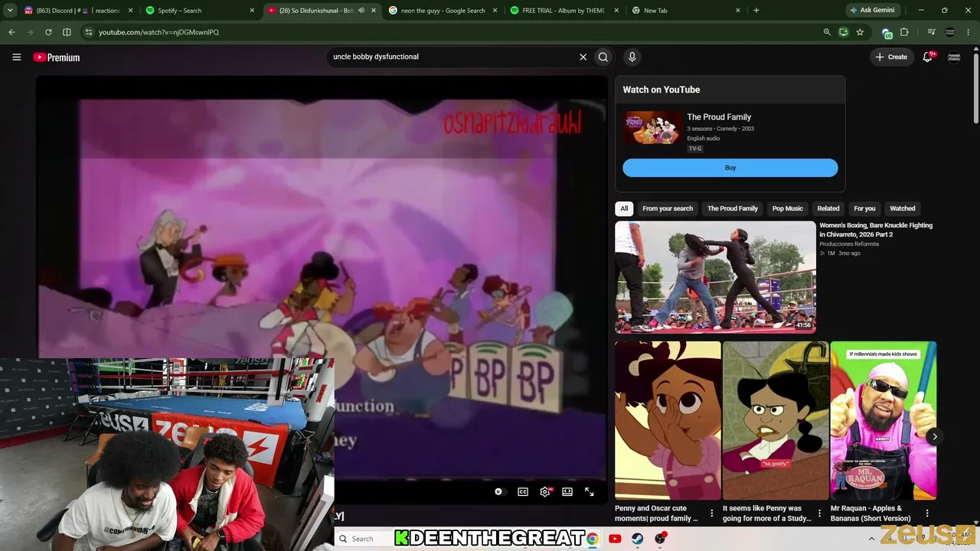Run search with the magnifier button
This screenshot has height=551, width=980.
[x=603, y=57]
